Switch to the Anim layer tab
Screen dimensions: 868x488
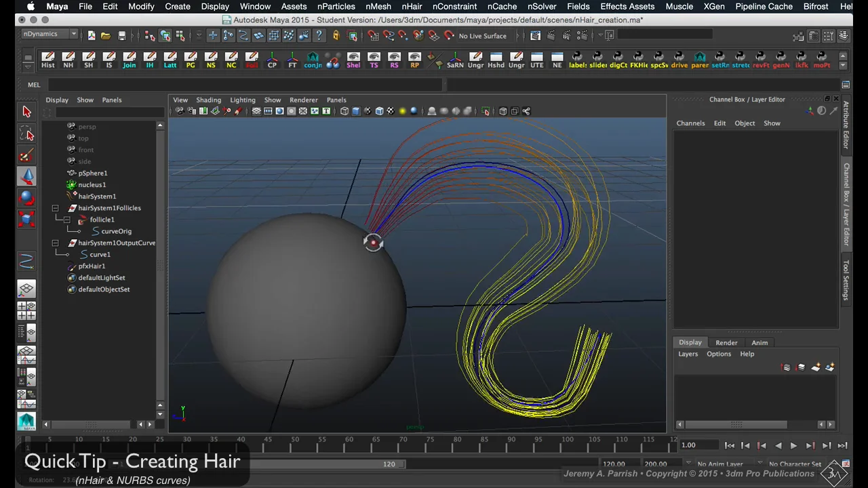click(759, 343)
